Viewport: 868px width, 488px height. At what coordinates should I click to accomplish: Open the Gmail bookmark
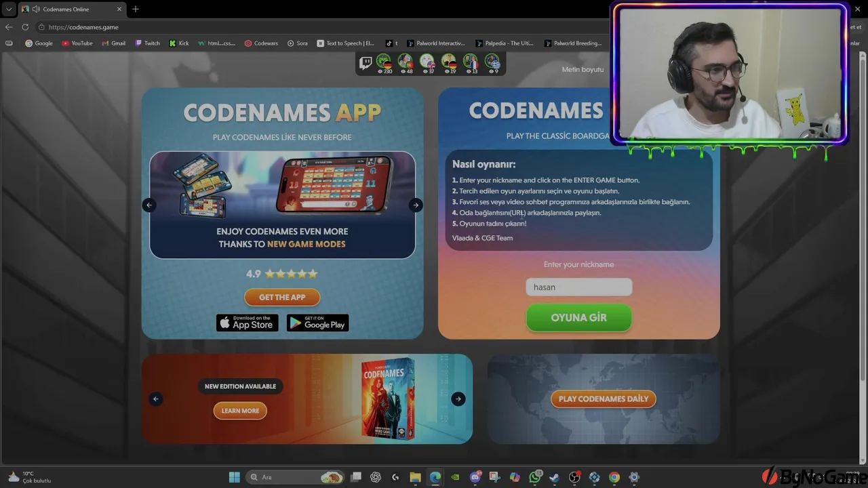(x=113, y=43)
